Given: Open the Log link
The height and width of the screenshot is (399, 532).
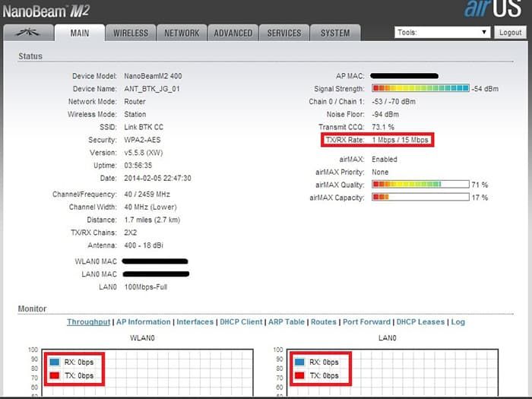Looking at the screenshot, I should point(458,322).
